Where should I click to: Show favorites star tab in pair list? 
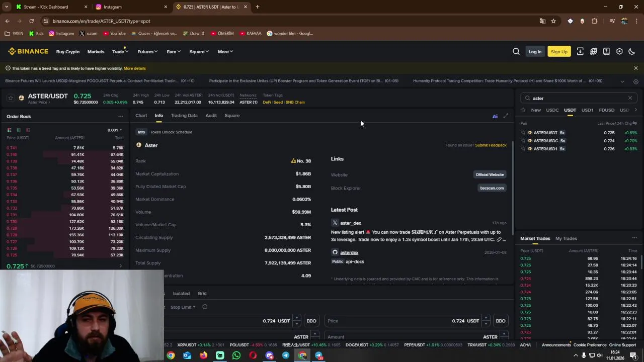tap(523, 110)
